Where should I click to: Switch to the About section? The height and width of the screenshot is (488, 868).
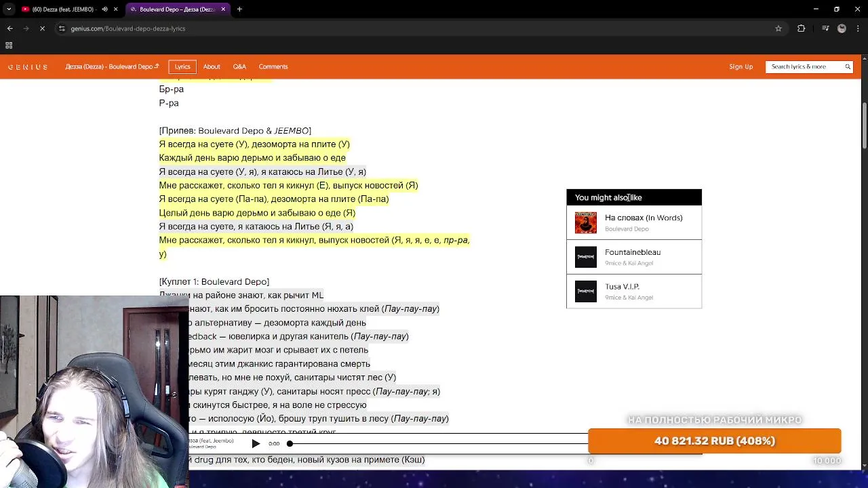click(212, 66)
